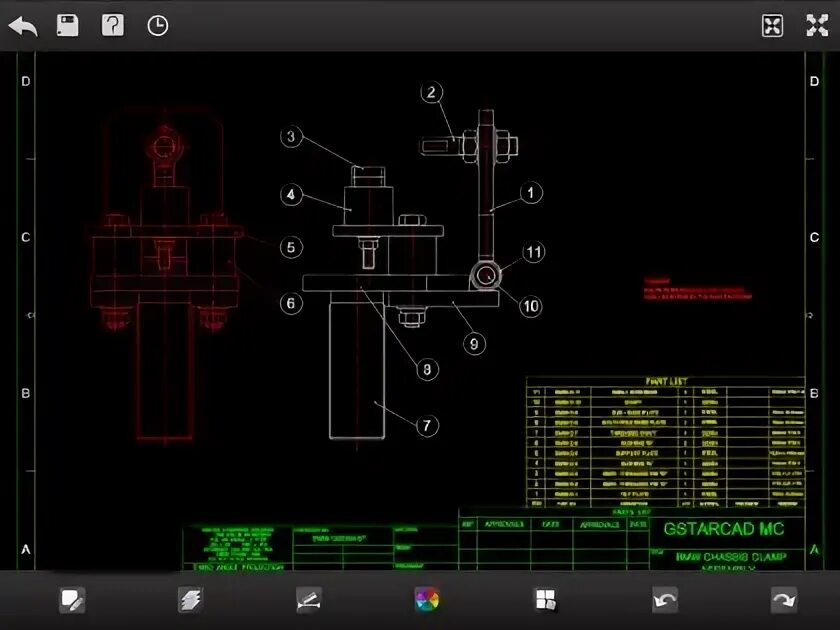Select balloon callout number 7

[427, 426]
